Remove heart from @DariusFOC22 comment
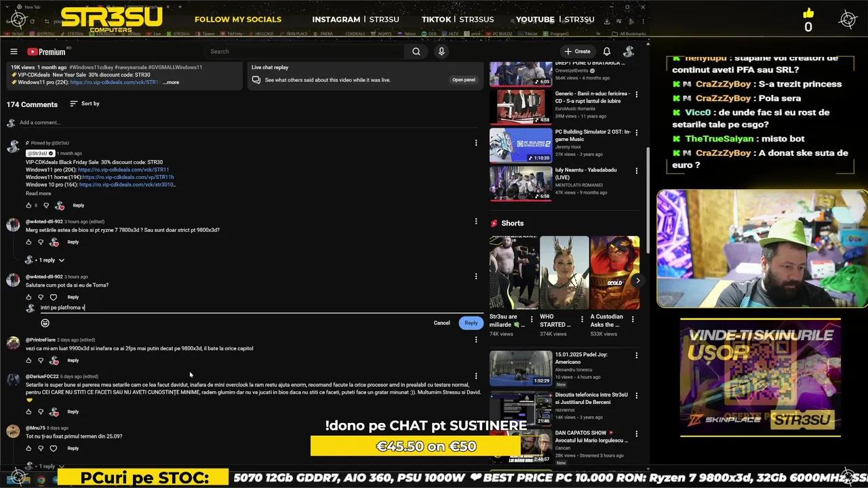This screenshot has width=868, height=488. (54, 411)
